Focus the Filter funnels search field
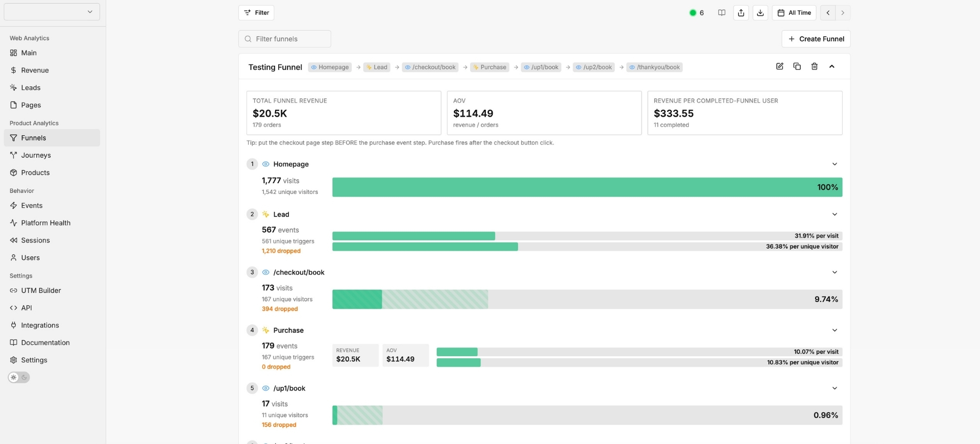The width and height of the screenshot is (980, 444). coord(284,39)
